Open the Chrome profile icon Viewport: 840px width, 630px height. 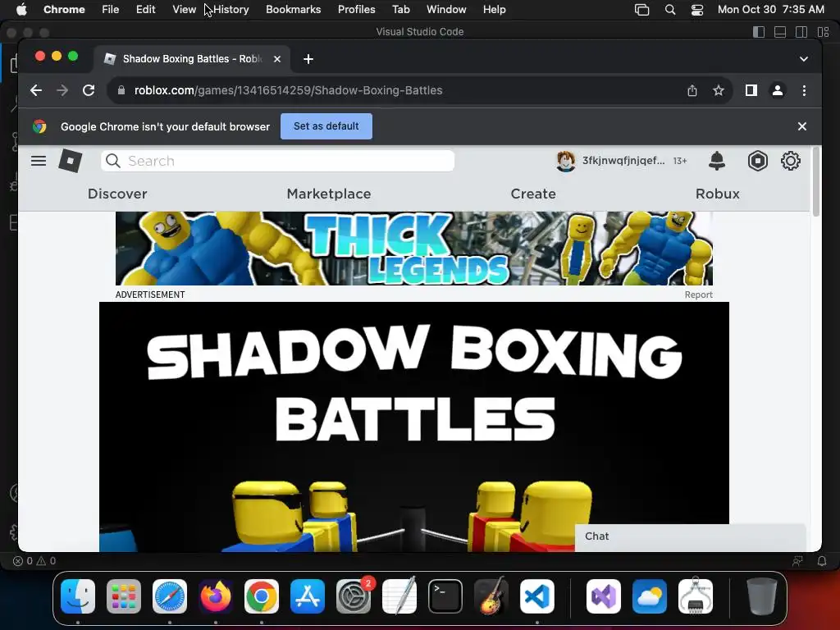point(778,90)
